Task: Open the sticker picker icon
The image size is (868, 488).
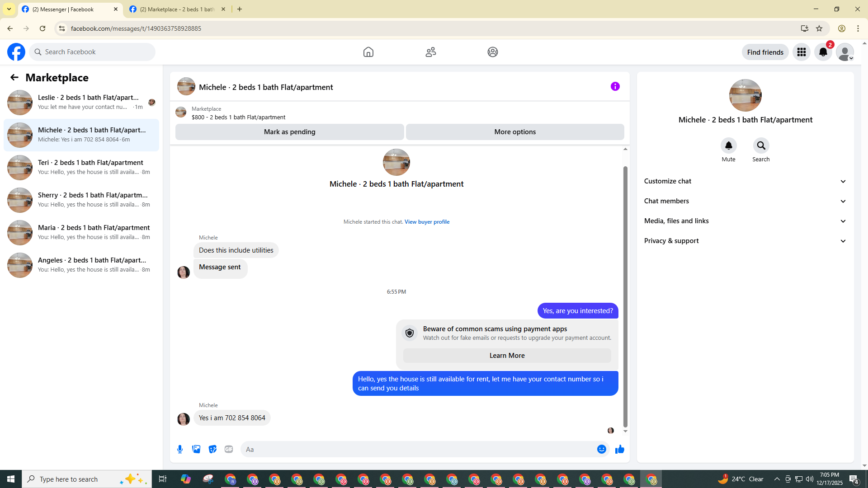Action: tap(212, 449)
